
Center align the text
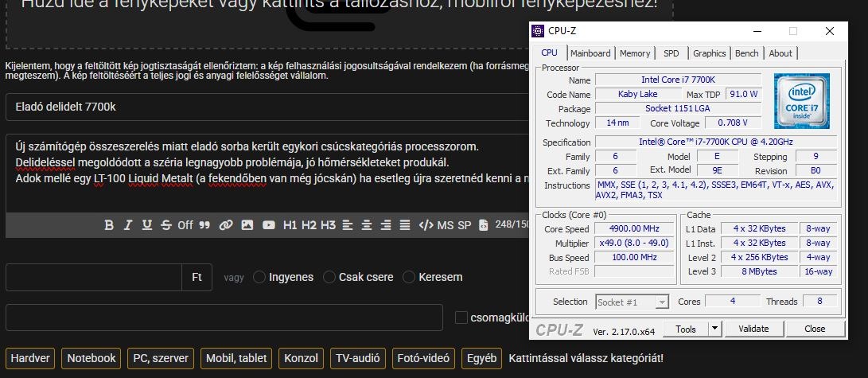[367, 225]
